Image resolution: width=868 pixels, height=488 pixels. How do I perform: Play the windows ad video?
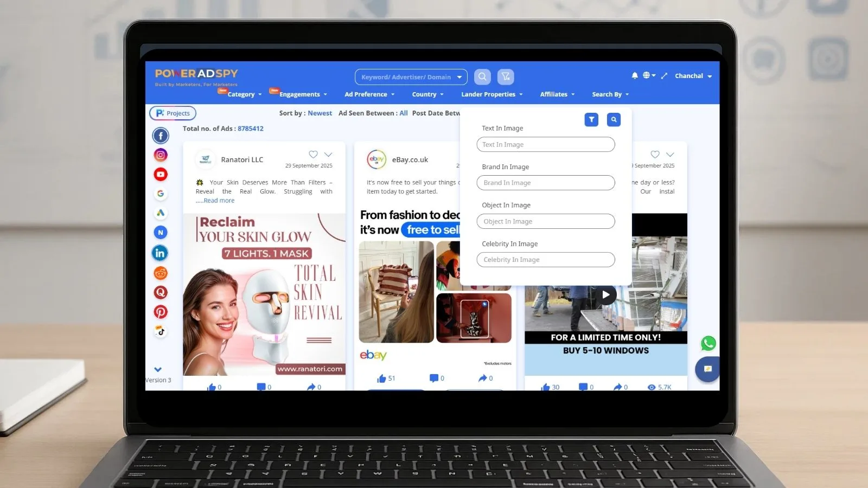coord(606,295)
